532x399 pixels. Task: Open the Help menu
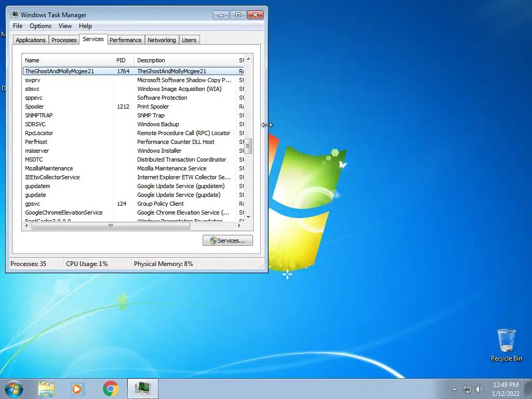85,26
